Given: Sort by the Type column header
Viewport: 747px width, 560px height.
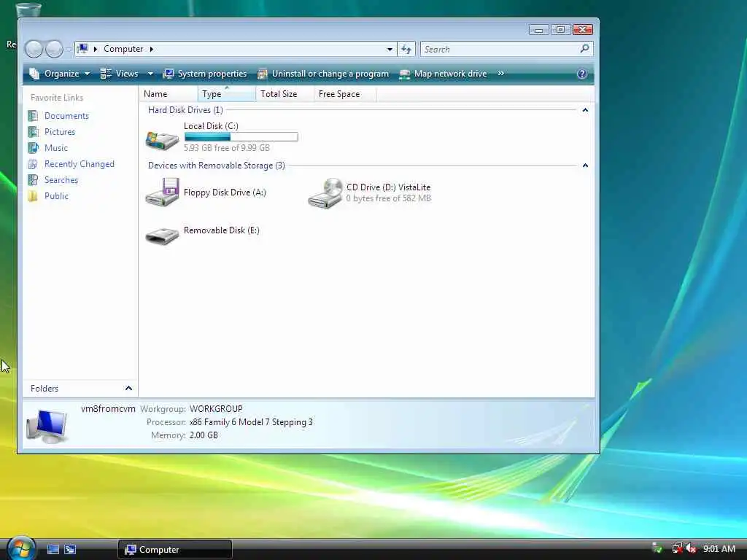Looking at the screenshot, I should click(x=227, y=94).
